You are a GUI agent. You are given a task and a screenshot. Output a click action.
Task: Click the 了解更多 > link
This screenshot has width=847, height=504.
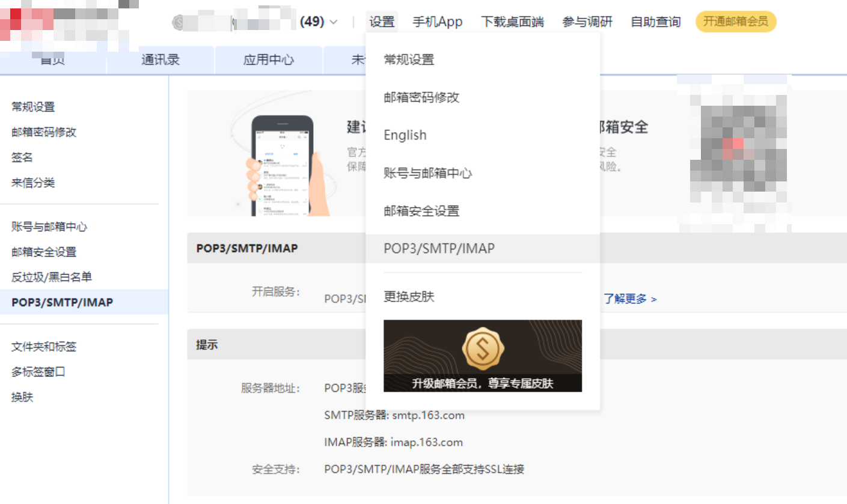click(630, 299)
